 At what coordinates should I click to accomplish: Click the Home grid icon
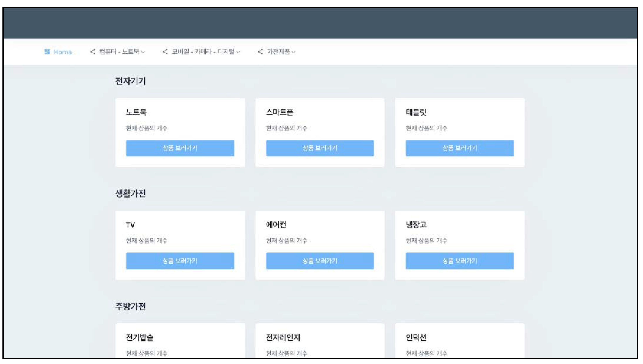47,52
